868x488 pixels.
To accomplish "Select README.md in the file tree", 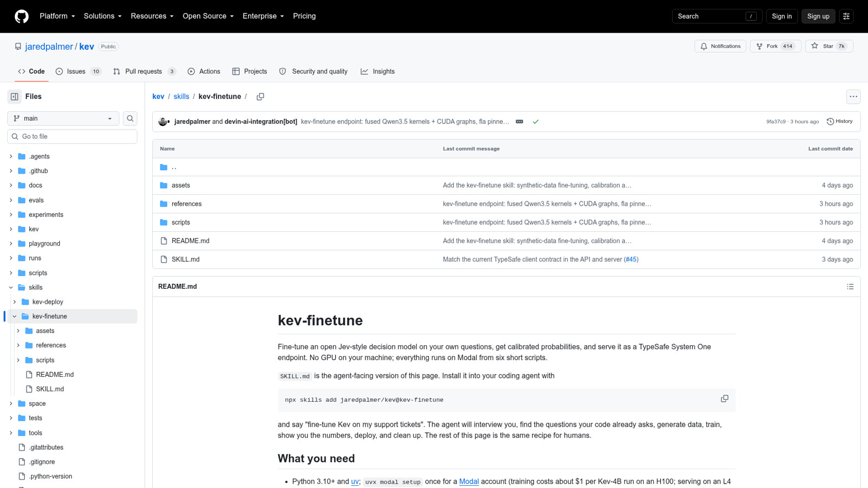I will (x=55, y=375).
